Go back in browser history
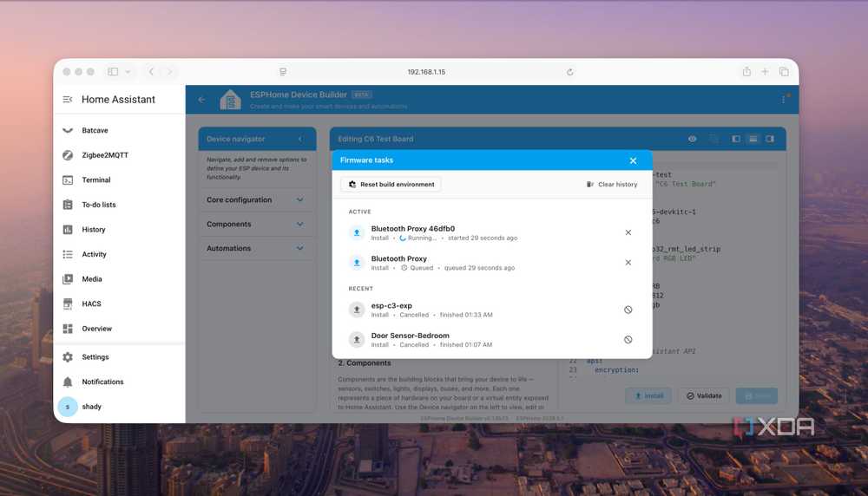 [151, 71]
